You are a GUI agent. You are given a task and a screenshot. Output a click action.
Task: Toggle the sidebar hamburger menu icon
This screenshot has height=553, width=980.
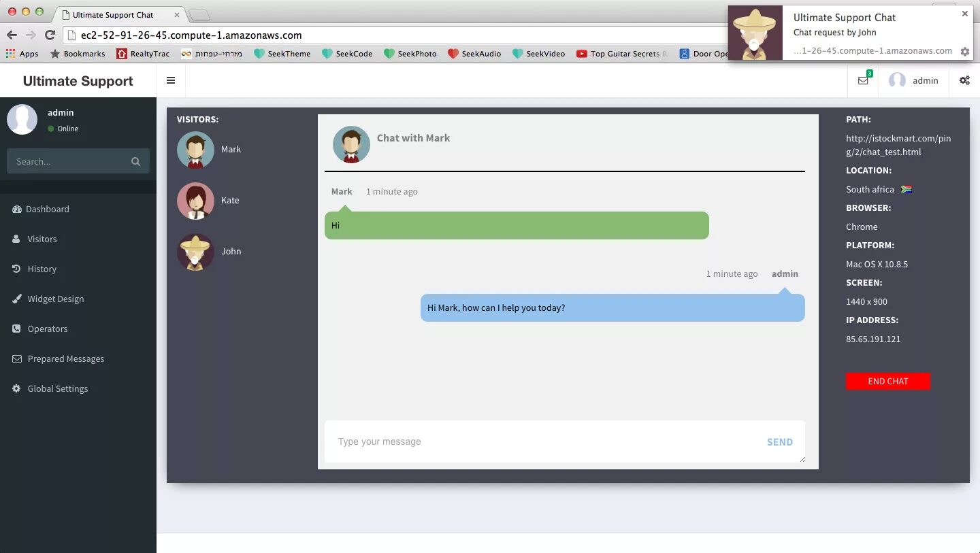click(171, 80)
